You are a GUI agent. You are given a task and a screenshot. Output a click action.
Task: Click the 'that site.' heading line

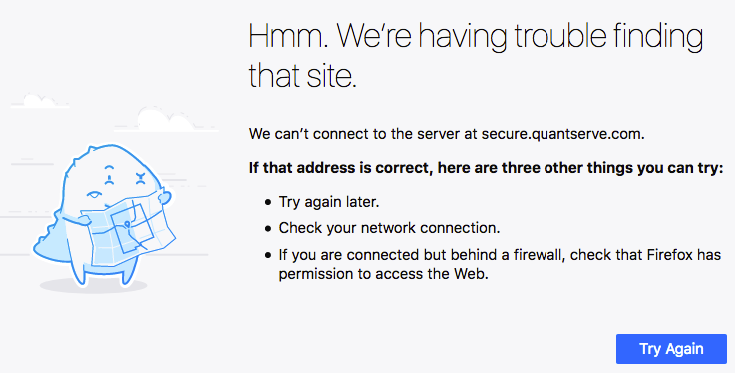point(302,75)
